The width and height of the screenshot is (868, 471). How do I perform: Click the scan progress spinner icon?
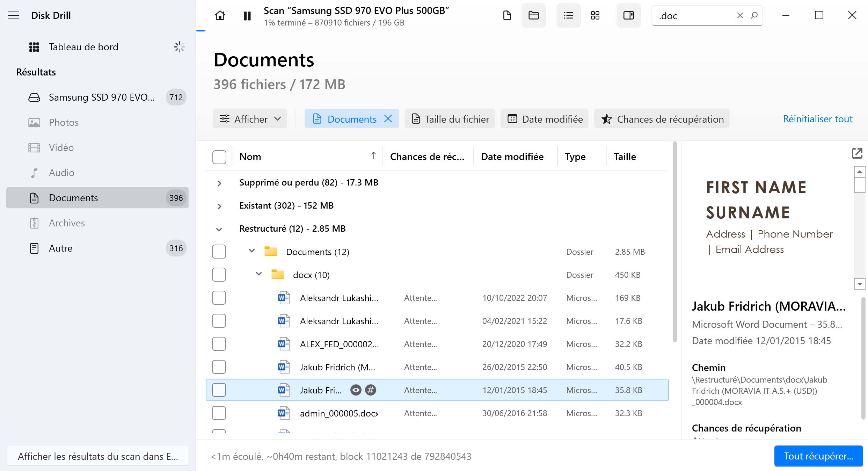(x=179, y=47)
